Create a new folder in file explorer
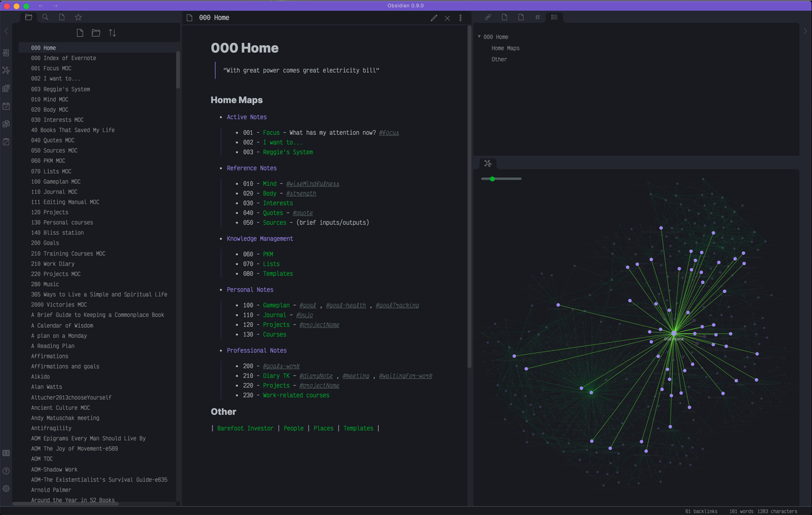The width and height of the screenshot is (812, 515). tap(96, 33)
